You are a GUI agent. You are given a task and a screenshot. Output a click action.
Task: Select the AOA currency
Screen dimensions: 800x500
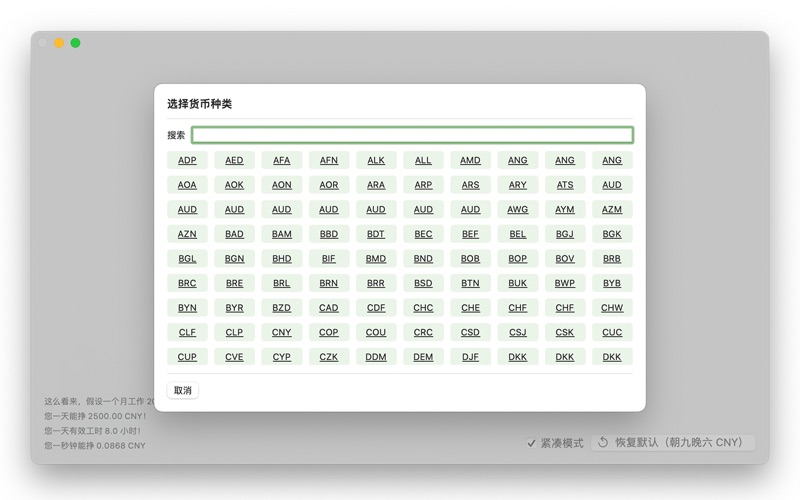pyautogui.click(x=187, y=185)
